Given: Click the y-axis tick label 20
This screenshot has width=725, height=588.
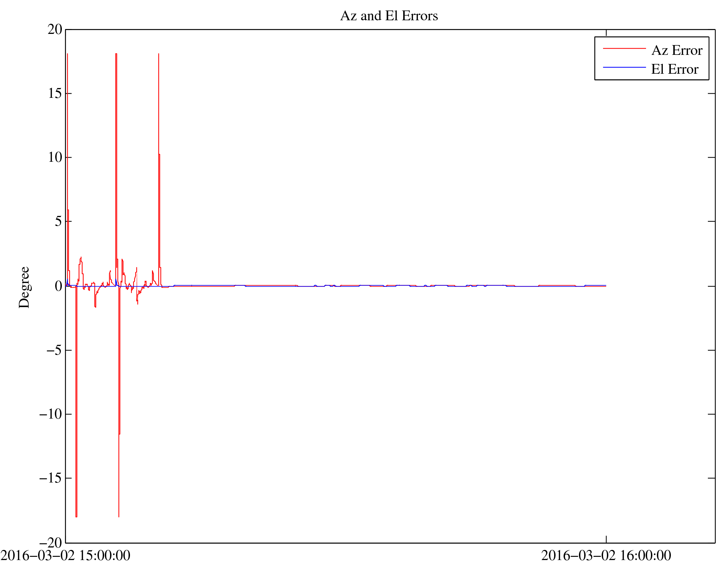Looking at the screenshot, I should [x=55, y=30].
